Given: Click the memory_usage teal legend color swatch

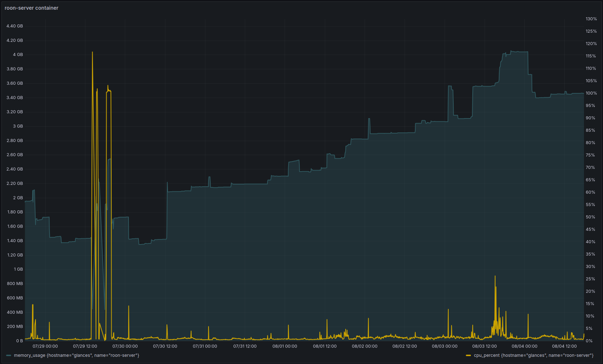Looking at the screenshot, I should coord(9,355).
